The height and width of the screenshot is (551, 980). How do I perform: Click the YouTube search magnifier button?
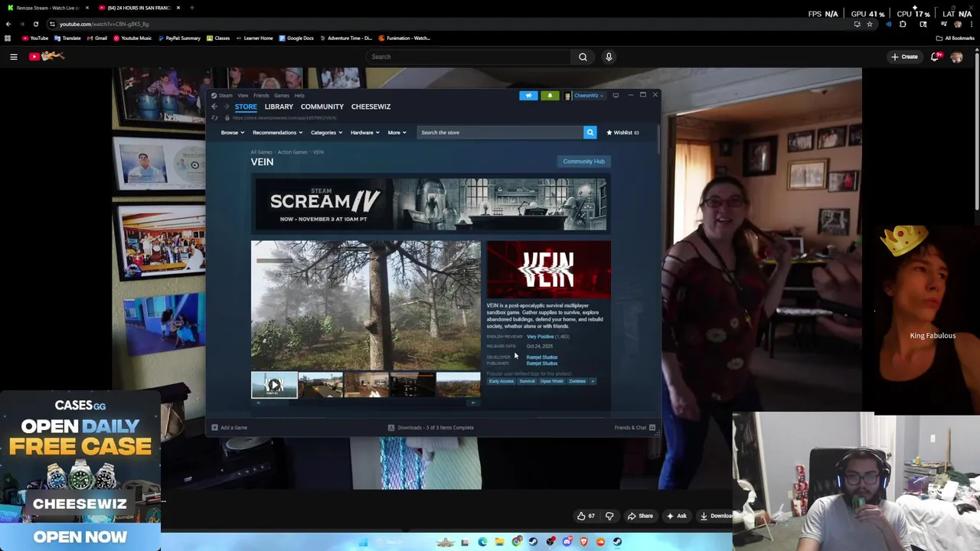pos(583,57)
